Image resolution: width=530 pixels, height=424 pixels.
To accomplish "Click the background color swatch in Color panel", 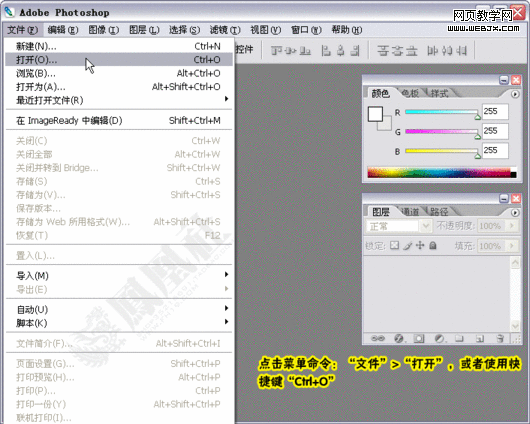I will click(x=387, y=125).
